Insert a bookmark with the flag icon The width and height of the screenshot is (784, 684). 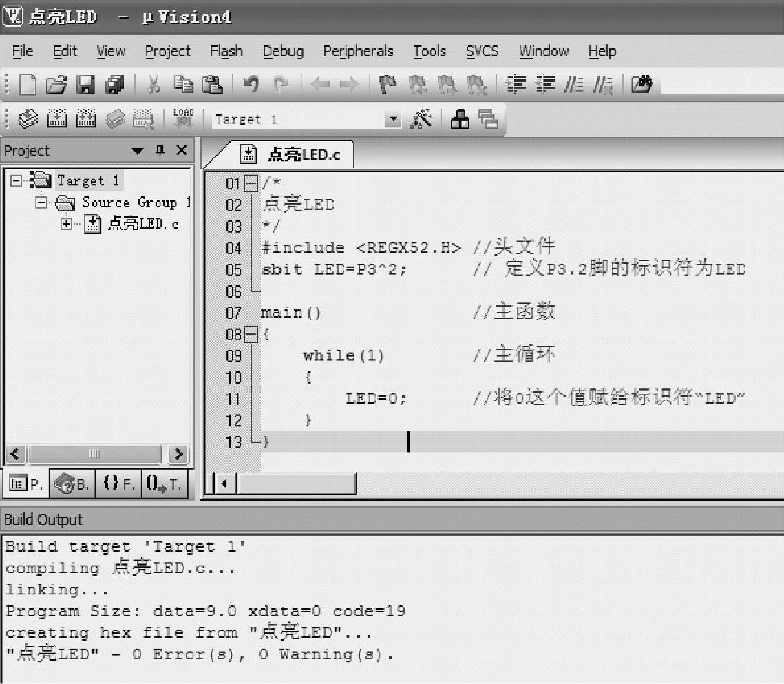pyautogui.click(x=388, y=85)
